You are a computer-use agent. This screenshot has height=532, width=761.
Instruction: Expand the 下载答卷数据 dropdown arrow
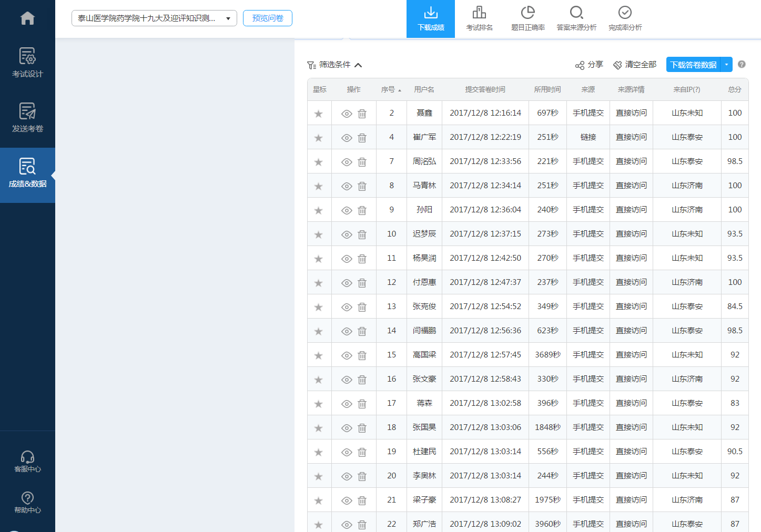pos(726,65)
